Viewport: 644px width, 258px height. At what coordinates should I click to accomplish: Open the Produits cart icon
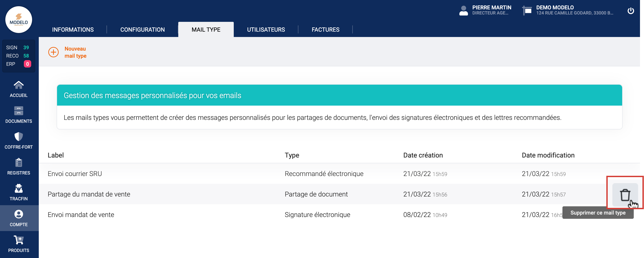(x=18, y=240)
